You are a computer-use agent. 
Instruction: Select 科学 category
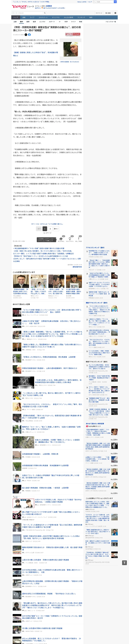pyautogui.click(x=66, y=22)
